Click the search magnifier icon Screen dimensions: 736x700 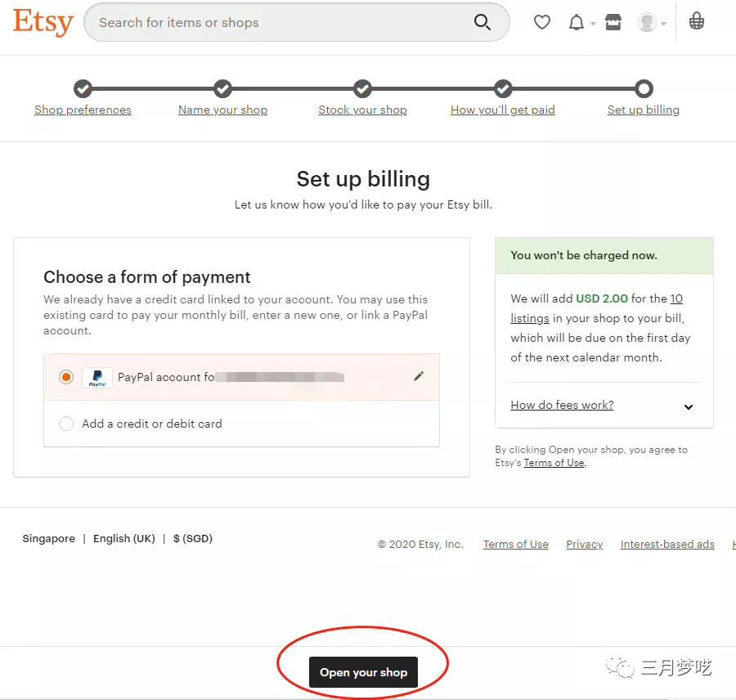pyautogui.click(x=482, y=22)
